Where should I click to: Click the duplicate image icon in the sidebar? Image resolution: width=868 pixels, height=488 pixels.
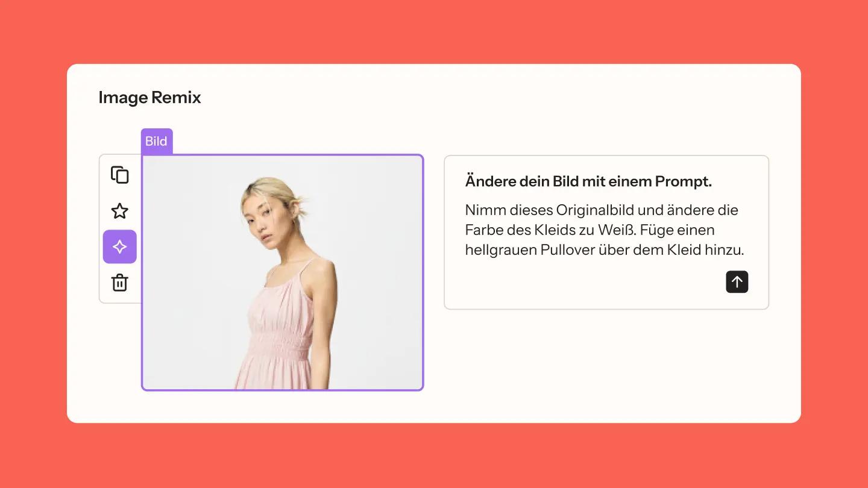(x=119, y=175)
